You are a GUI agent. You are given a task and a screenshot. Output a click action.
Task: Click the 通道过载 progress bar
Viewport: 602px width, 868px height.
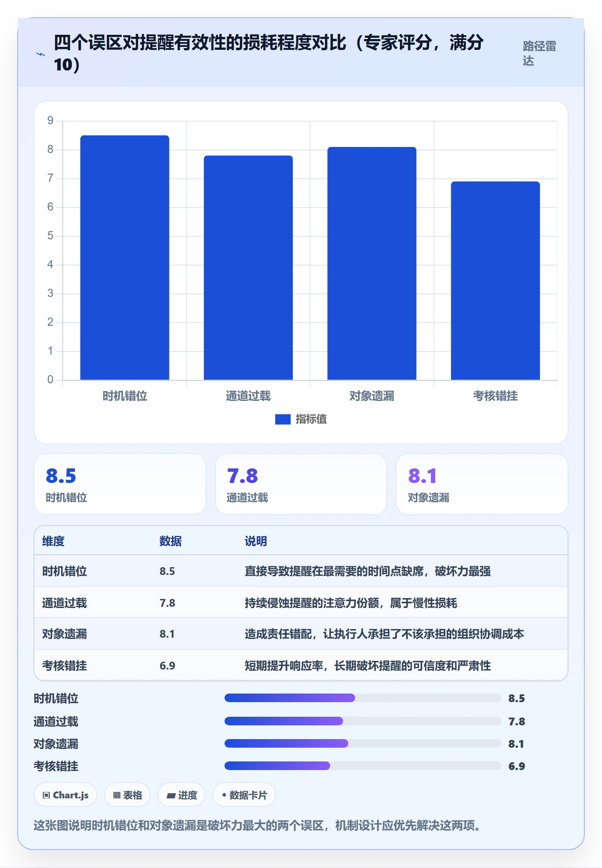(x=363, y=721)
